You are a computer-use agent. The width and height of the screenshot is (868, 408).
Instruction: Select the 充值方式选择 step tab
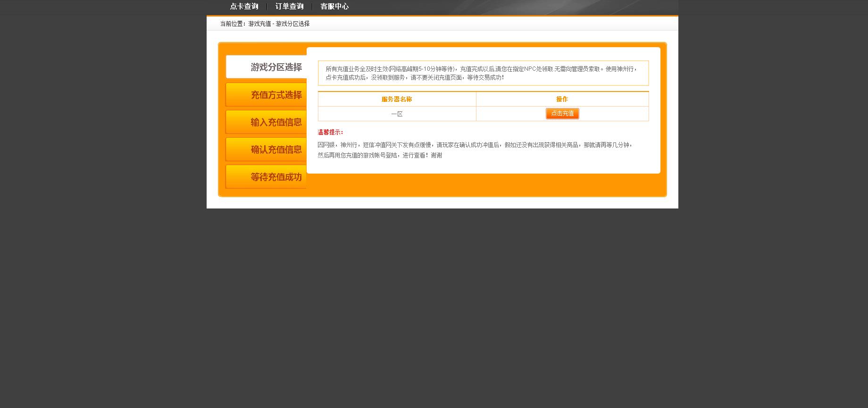267,95
